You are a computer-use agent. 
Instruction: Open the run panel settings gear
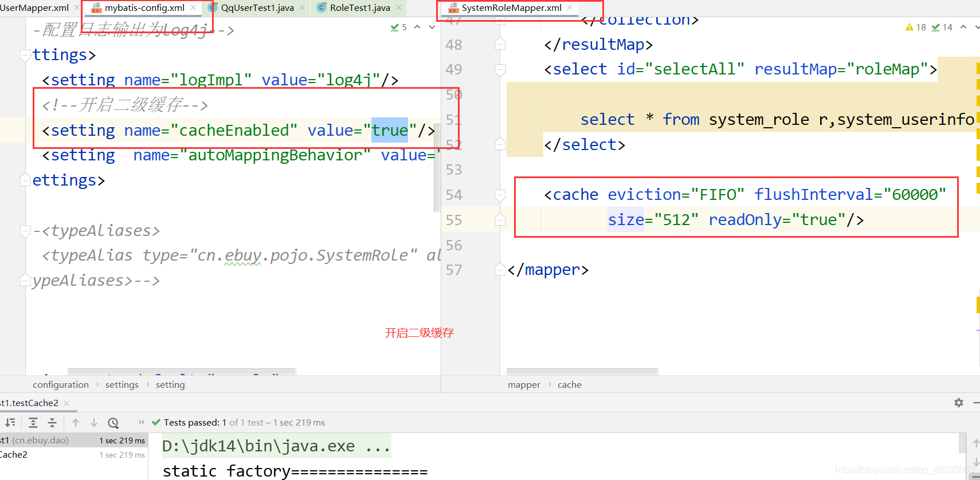pos(959,403)
